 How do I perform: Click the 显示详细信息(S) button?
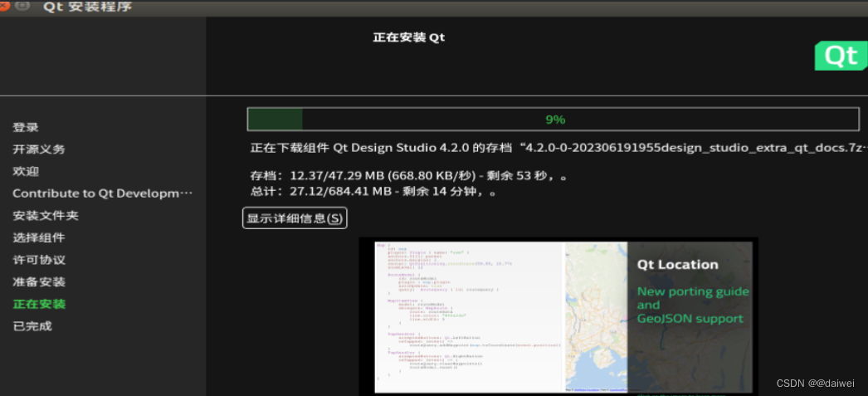[x=295, y=218]
